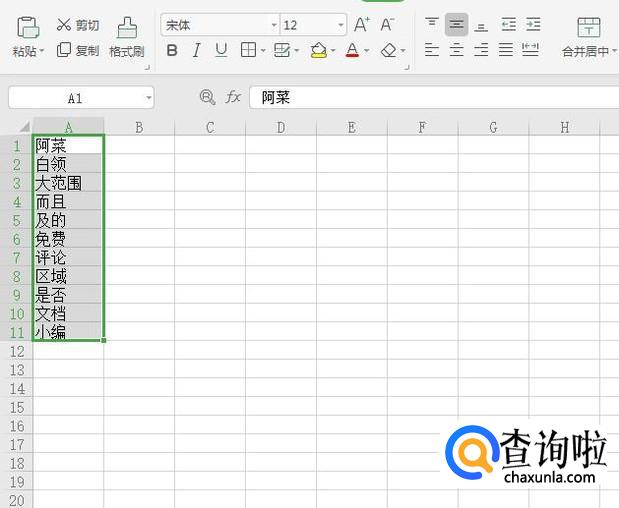This screenshot has height=508, width=619.
Task: Justify text alignment icon
Action: [x=506, y=50]
